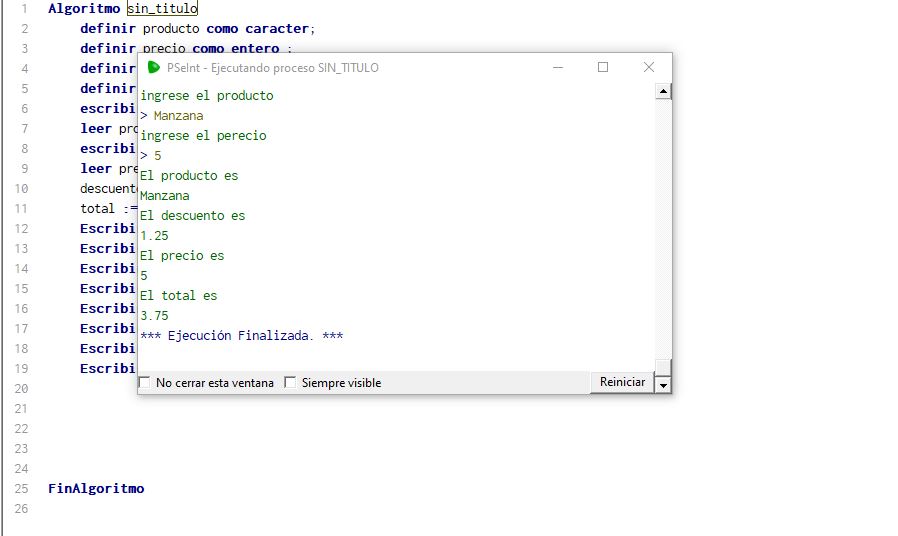Click the PSeInt green logo icon
898x536 pixels.
pyautogui.click(x=153, y=67)
